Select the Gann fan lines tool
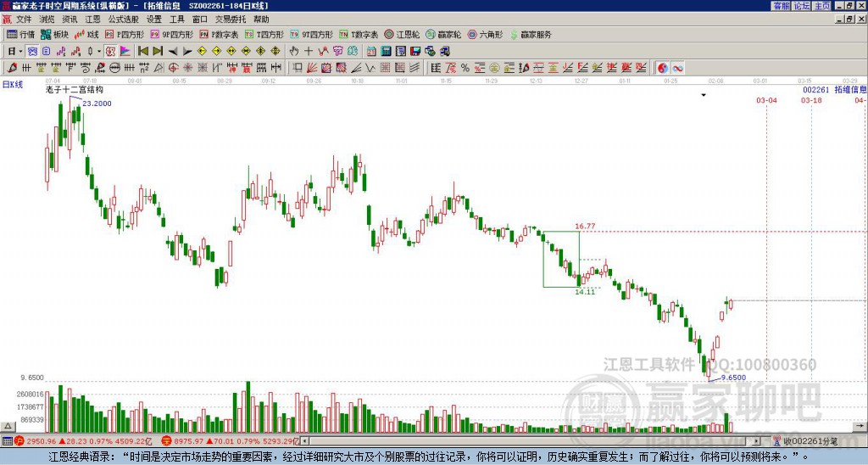868x465 pixels. [x=312, y=68]
